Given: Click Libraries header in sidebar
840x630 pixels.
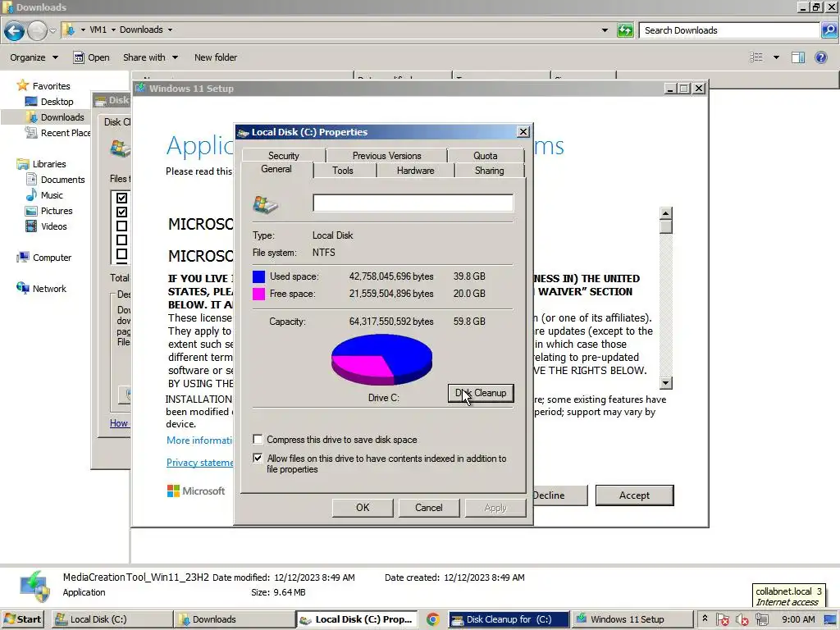Looking at the screenshot, I should [42, 164].
